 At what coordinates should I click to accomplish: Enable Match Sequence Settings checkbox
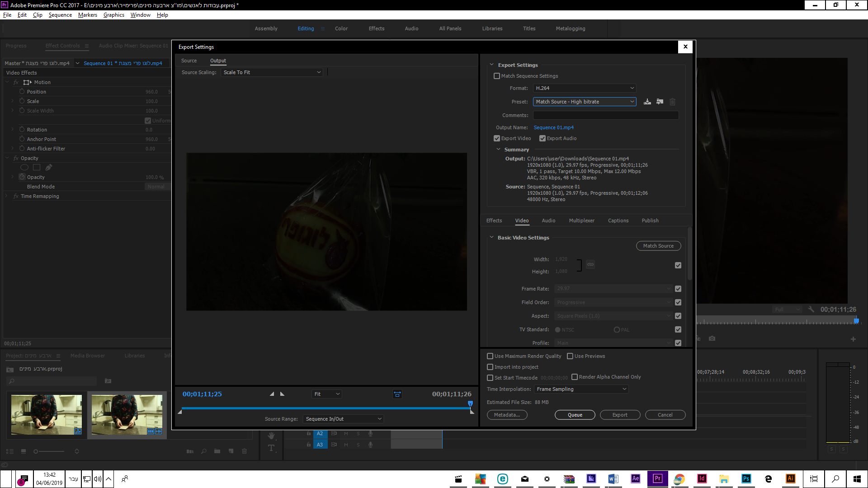click(497, 76)
